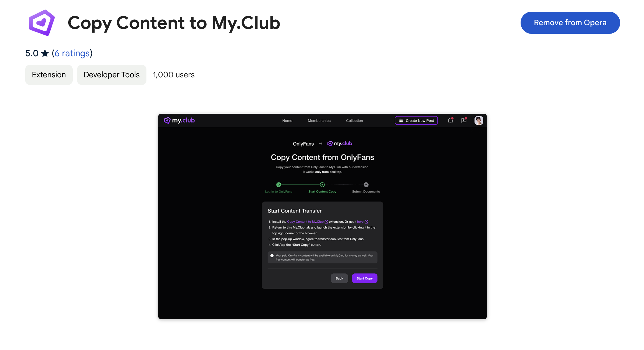
Task: Open the Collection navigation section
Action: click(x=354, y=121)
